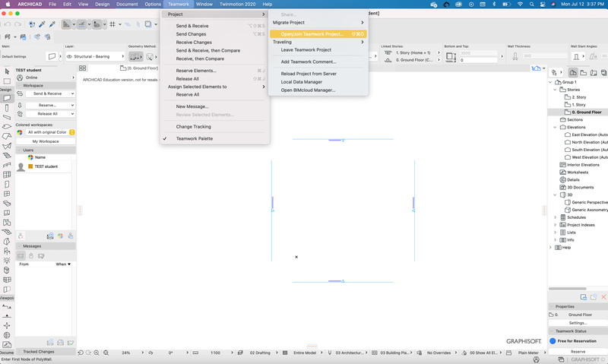
Task: Choose Change Tracking menu item
Action: 214,127
